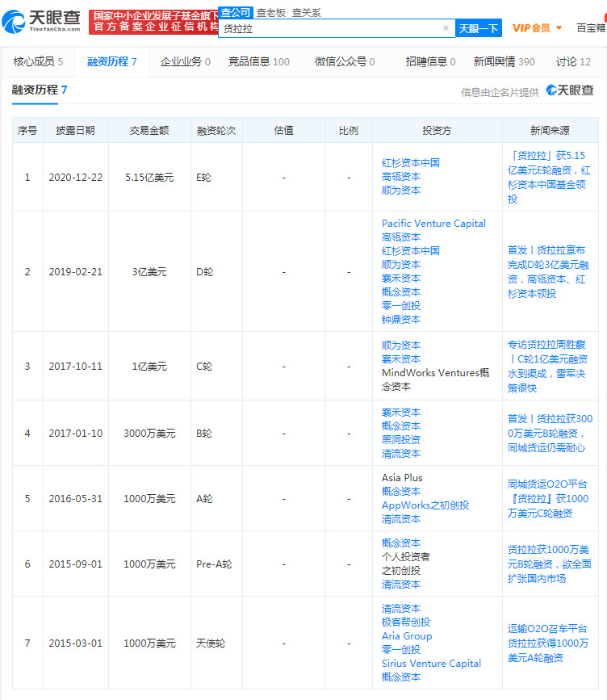This screenshot has height=700, width=607.
Task: Switch to the 融资历程 7 tab
Action: coord(112,61)
